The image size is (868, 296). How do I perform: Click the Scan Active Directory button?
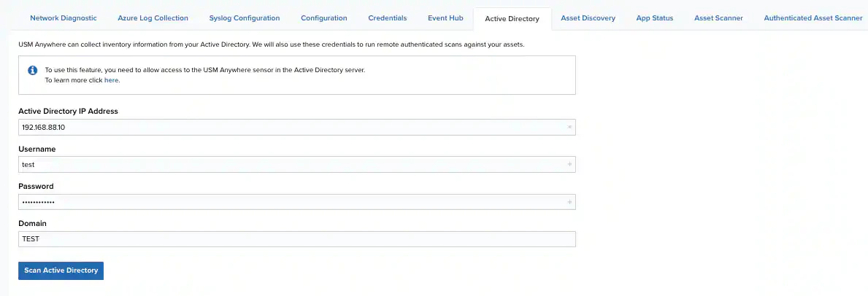tap(61, 270)
